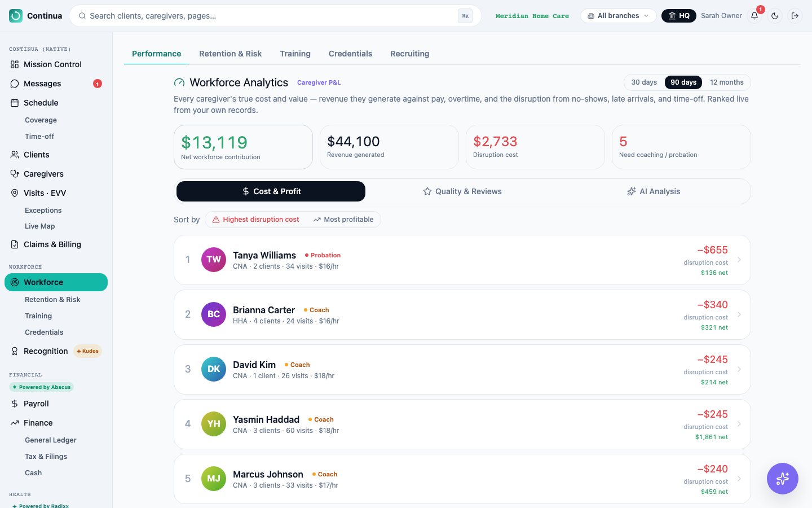
Task: Expand Brianna Carter row chevron
Action: tap(739, 314)
